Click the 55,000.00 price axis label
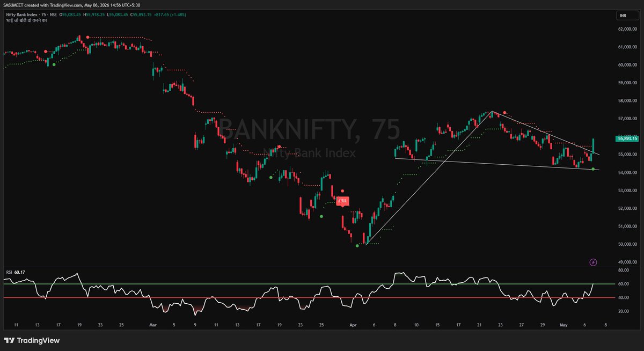This screenshot has height=351, width=644. [627, 155]
